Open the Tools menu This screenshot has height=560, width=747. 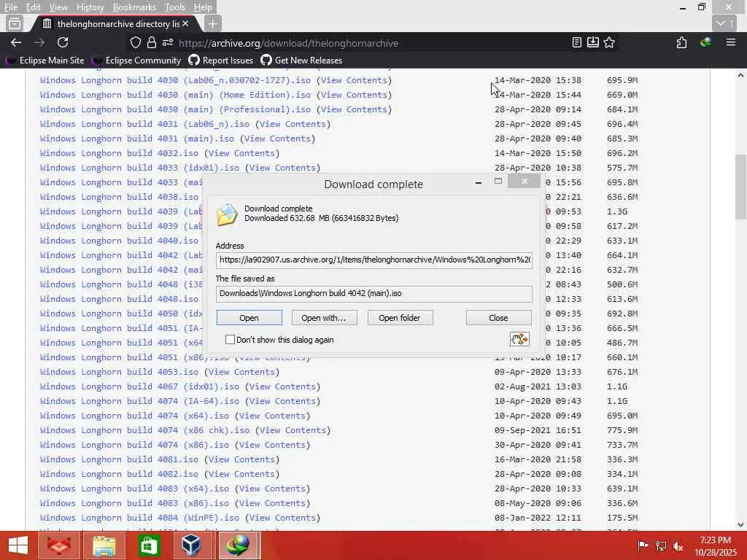[x=175, y=7]
